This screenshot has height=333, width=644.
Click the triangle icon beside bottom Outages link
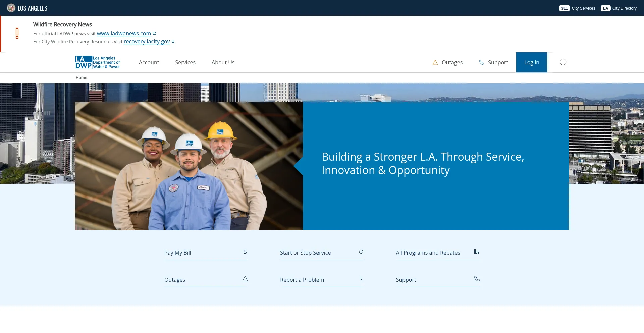point(245,279)
